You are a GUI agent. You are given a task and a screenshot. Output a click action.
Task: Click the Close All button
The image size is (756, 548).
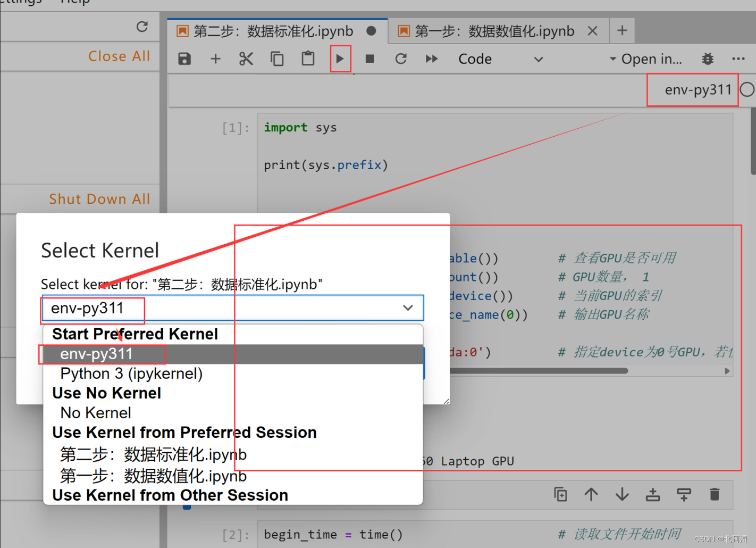119,56
